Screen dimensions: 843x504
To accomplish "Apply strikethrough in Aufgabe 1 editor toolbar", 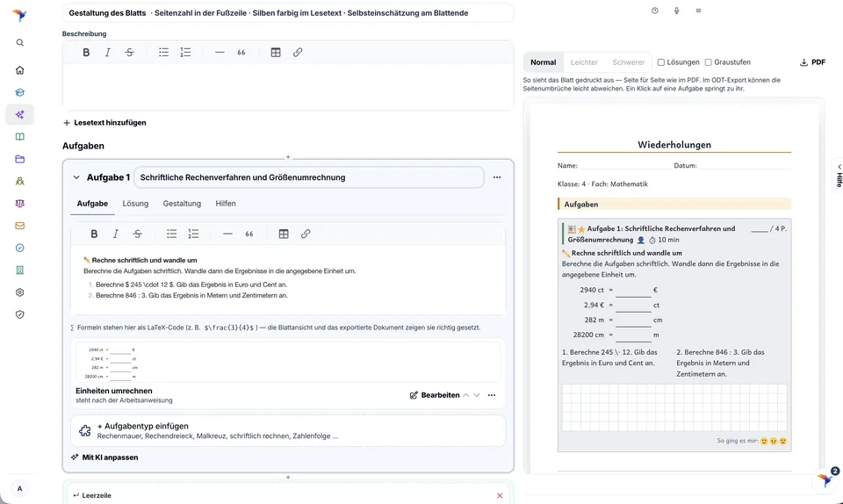I will coord(138,234).
